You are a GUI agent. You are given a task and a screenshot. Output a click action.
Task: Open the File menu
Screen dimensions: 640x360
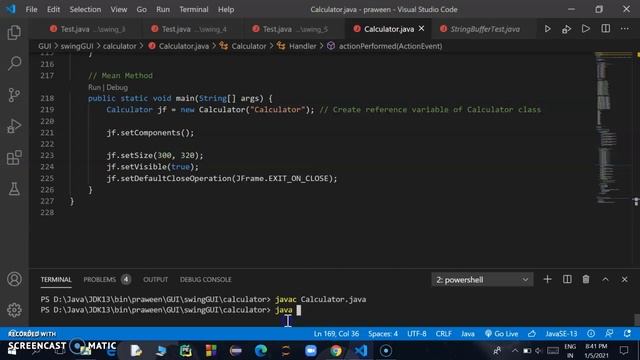point(31,9)
